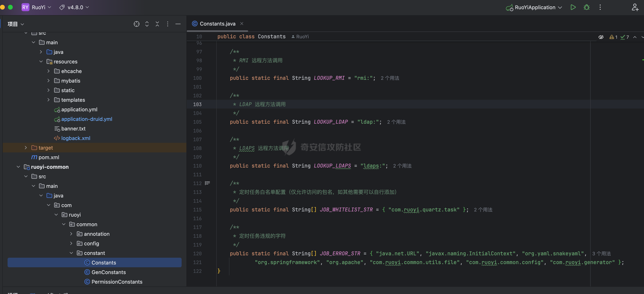Click the RuoYi author hint beside class Constants
Image resolution: width=644 pixels, height=294 pixels.
pyautogui.click(x=300, y=37)
